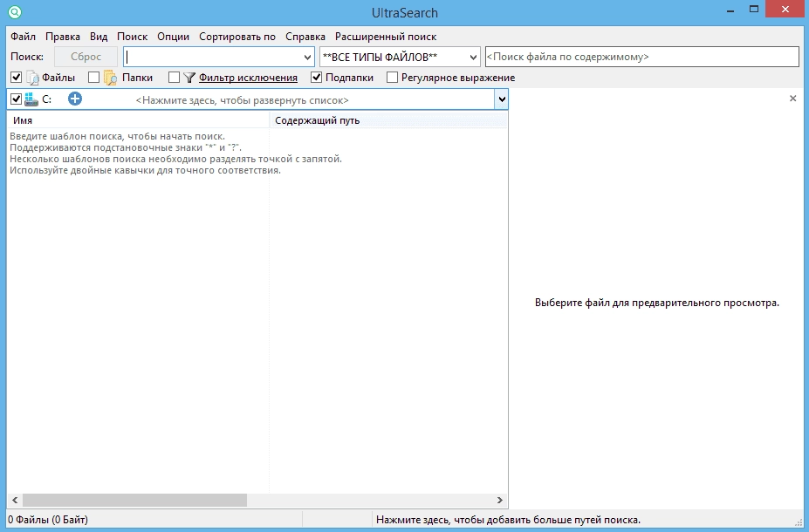
Task: Enable the Регулярное выражение checkbox
Action: pyautogui.click(x=392, y=78)
